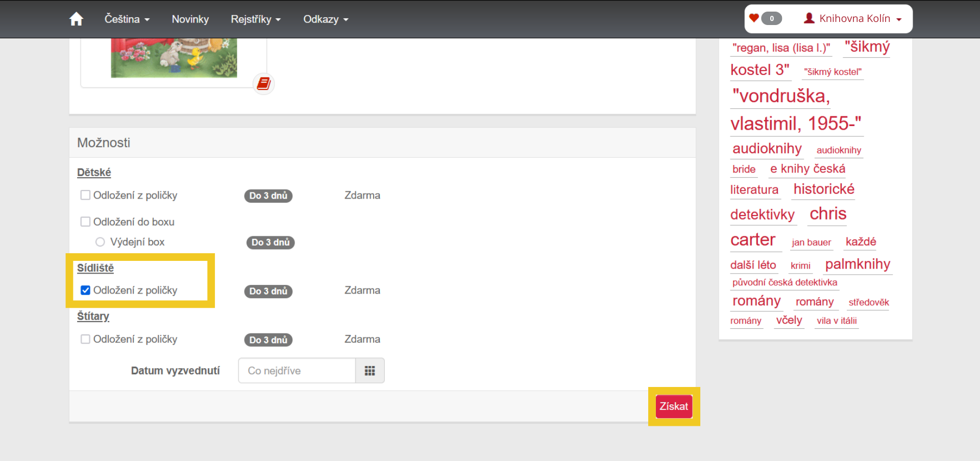Go to the home page icon
The width and height of the screenshot is (980, 461).
point(77,19)
